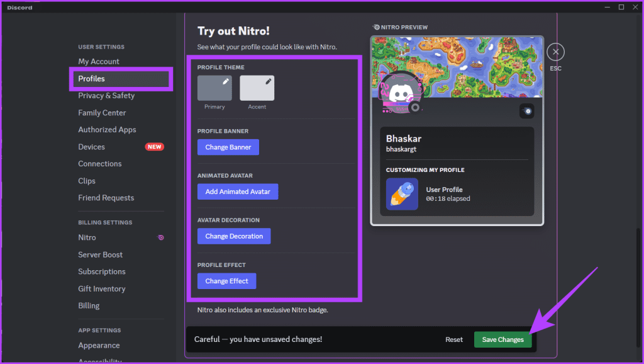Click Add Animated Avatar
This screenshot has height=364, width=644.
(x=238, y=191)
